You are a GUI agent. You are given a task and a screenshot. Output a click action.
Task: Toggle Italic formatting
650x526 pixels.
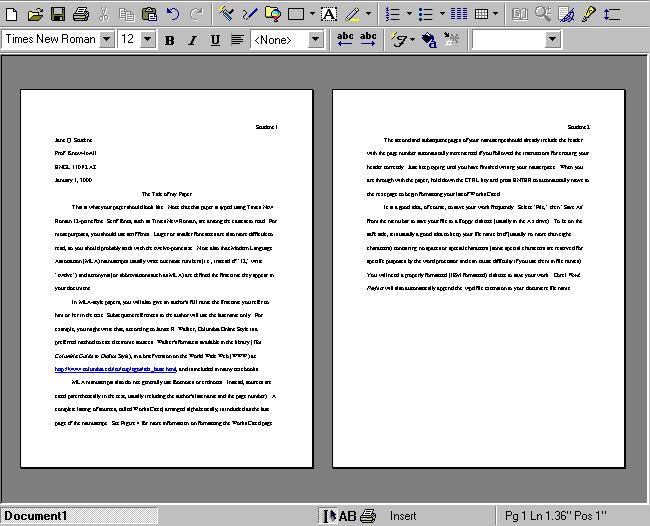[x=192, y=40]
